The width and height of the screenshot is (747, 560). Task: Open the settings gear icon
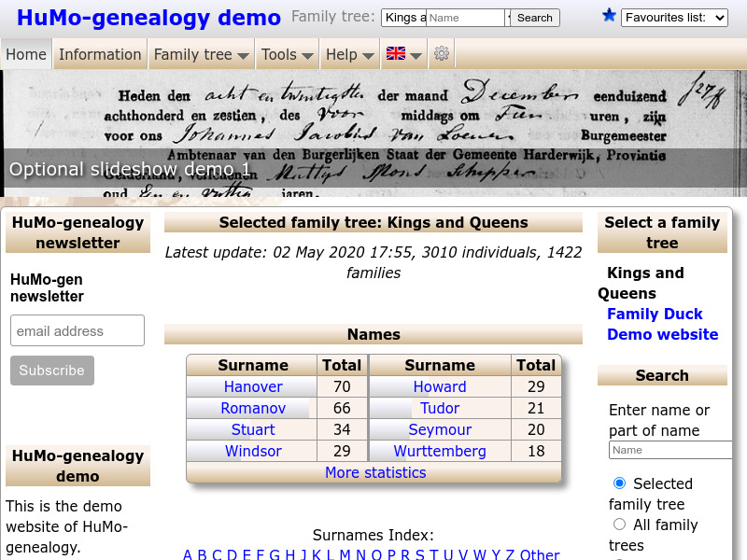(441, 53)
